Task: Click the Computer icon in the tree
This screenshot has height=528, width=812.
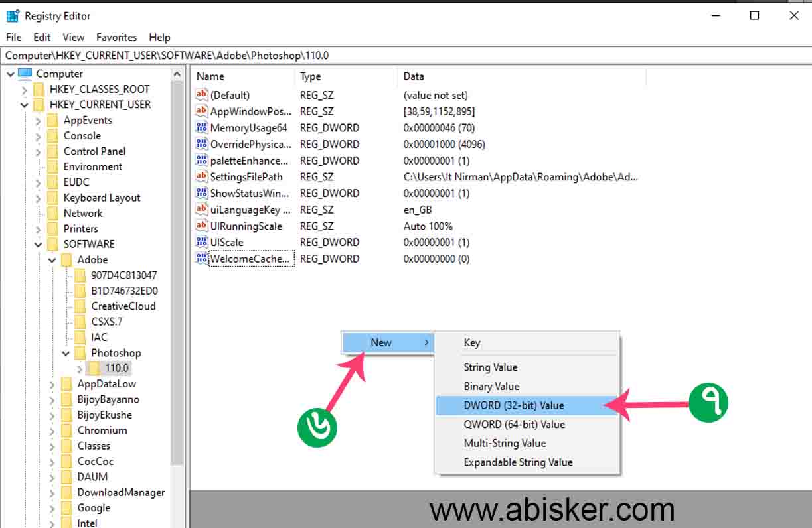Action: 25,74
